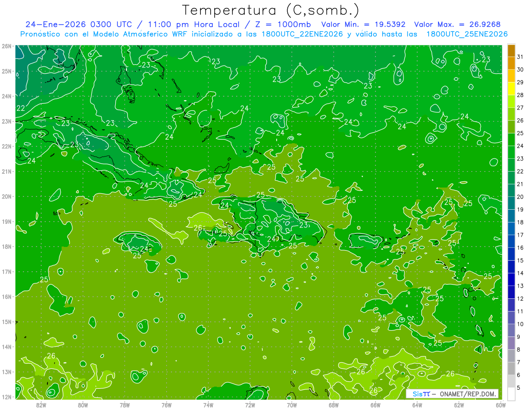Click the orange swatch between 30 and 31

[512, 63]
